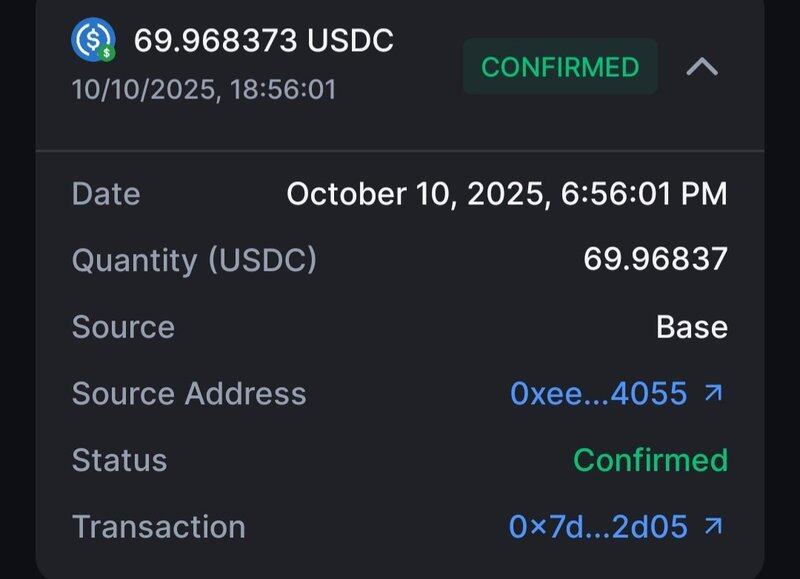Click the green Confirmed status text

650,460
